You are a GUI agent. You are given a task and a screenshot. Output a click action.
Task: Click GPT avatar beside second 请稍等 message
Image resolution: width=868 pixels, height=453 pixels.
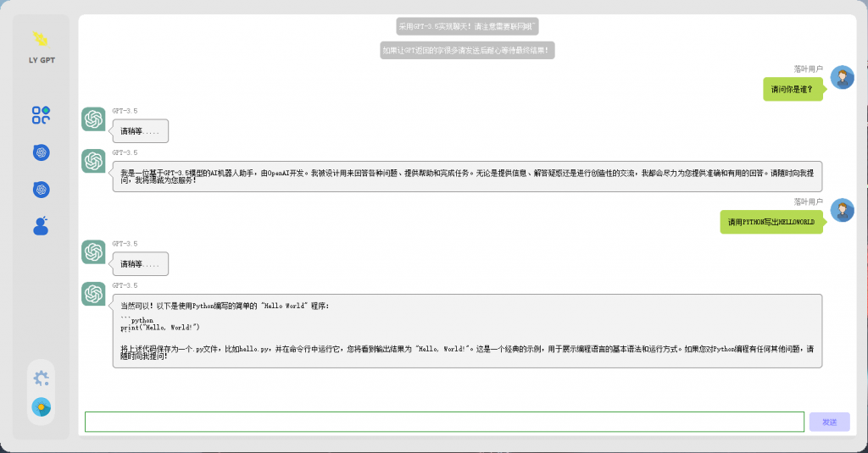click(93, 251)
